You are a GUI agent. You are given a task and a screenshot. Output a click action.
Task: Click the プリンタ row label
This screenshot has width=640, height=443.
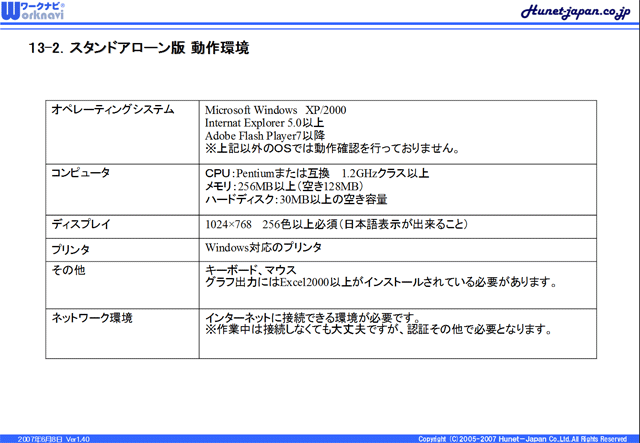pos(71,248)
